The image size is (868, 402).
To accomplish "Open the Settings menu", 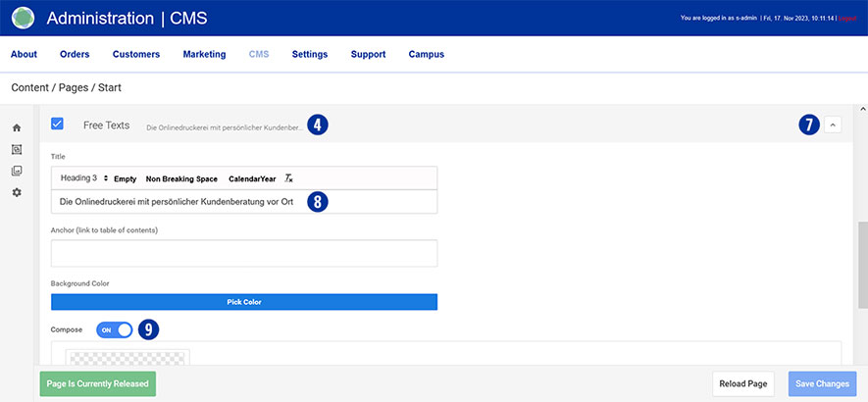I will tap(309, 55).
